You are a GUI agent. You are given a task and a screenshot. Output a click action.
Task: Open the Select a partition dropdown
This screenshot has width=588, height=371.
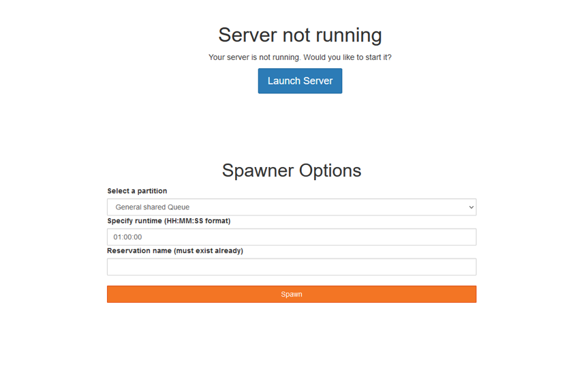[292, 207]
